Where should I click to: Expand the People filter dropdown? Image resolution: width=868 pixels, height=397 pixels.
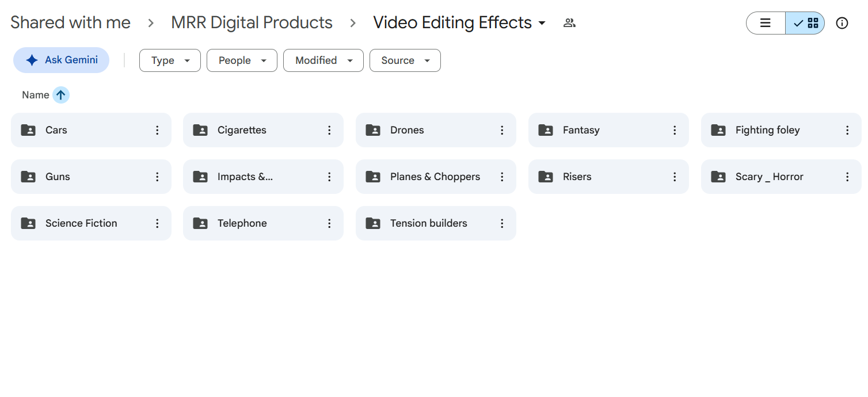242,60
